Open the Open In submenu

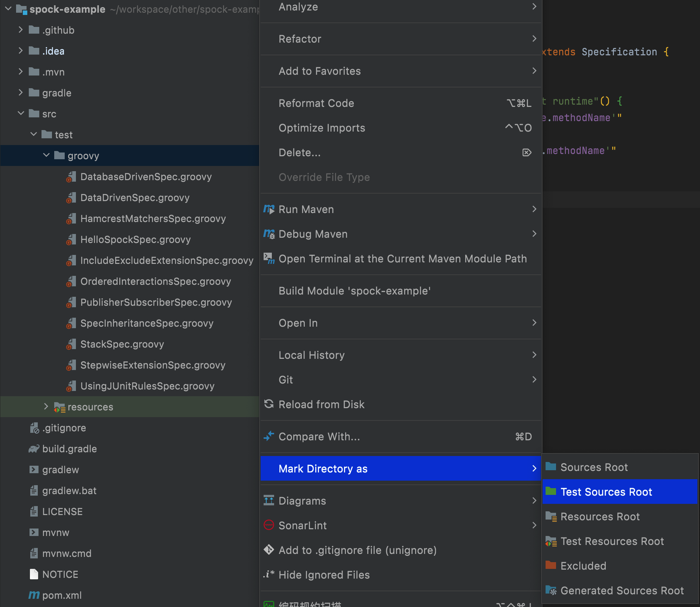click(401, 323)
